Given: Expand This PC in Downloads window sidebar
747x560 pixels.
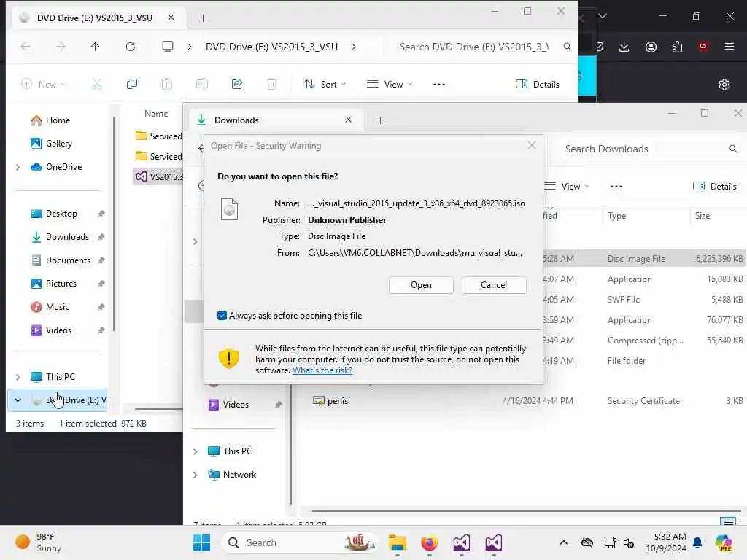Looking at the screenshot, I should click(196, 451).
